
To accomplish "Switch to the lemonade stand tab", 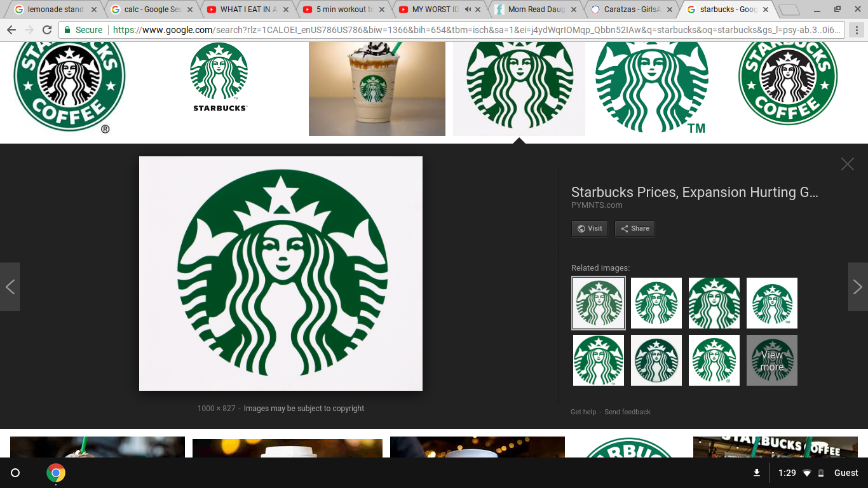I will (55, 10).
